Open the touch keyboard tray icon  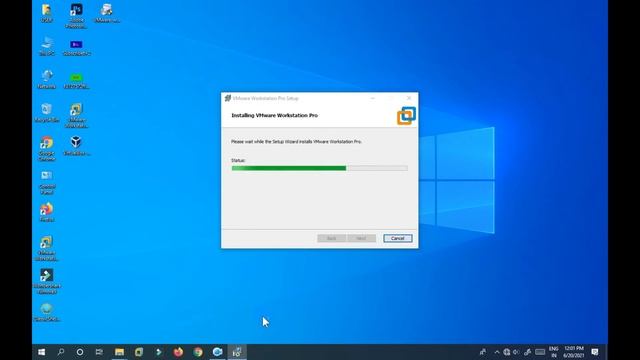click(x=540, y=352)
